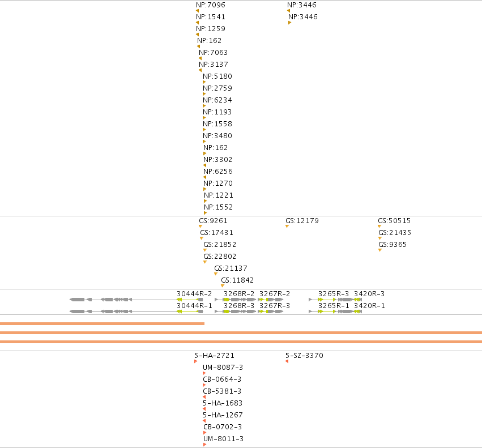Click the CB-0664-3 label
482x448 pixels.
pyautogui.click(x=222, y=379)
